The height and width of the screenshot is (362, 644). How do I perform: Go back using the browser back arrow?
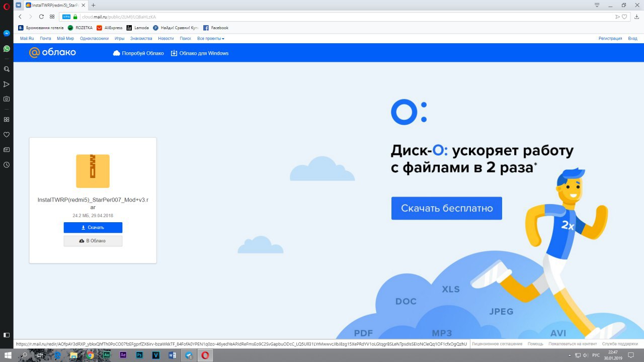tap(20, 17)
